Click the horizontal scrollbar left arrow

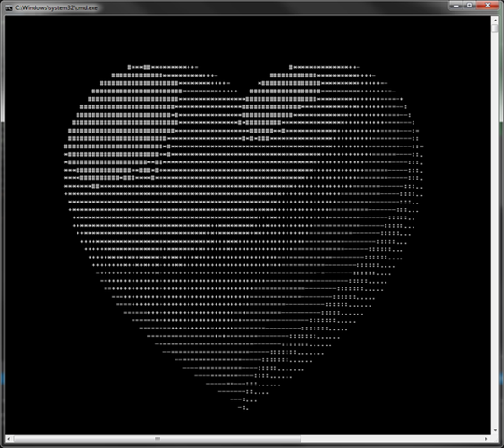point(8,439)
